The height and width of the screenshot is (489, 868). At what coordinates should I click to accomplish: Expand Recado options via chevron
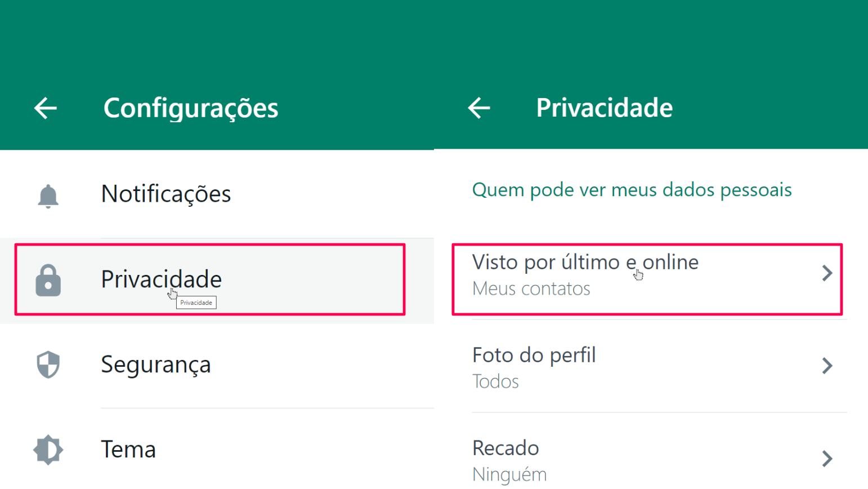[x=827, y=459]
